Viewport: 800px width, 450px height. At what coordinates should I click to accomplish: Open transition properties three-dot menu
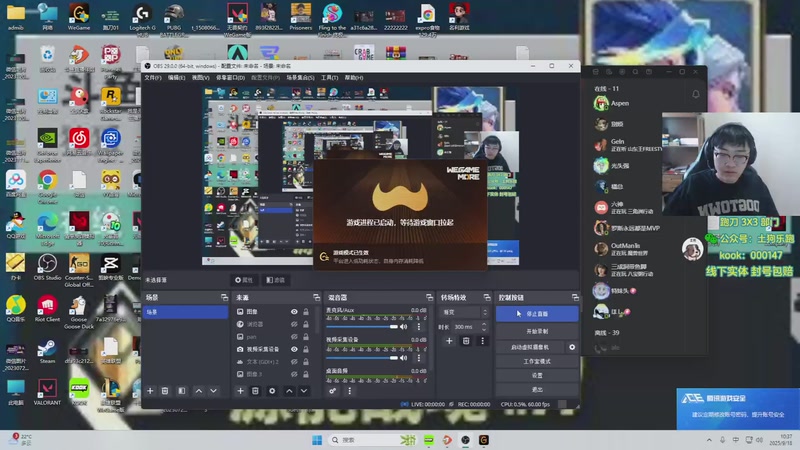(482, 341)
